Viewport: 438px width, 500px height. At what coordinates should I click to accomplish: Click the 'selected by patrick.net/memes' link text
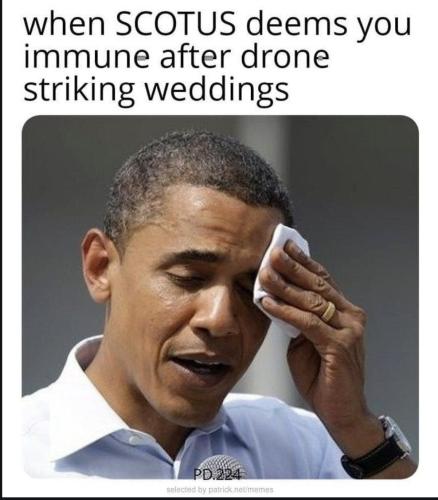coord(220,490)
